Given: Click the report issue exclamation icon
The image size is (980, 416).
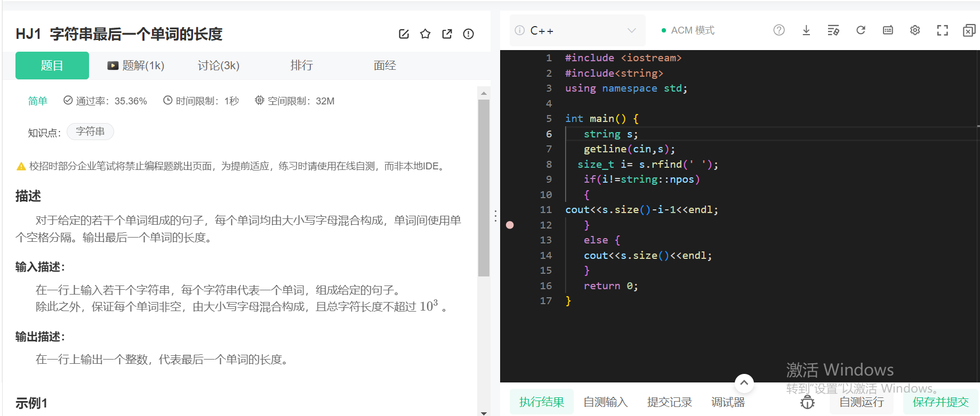Looking at the screenshot, I should (x=468, y=34).
